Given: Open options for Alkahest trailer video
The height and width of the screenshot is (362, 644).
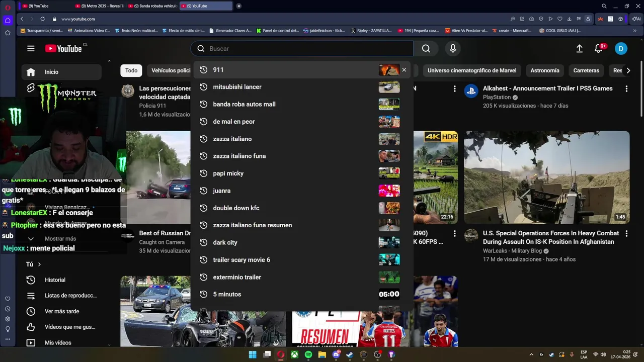Looking at the screenshot, I should tap(626, 88).
